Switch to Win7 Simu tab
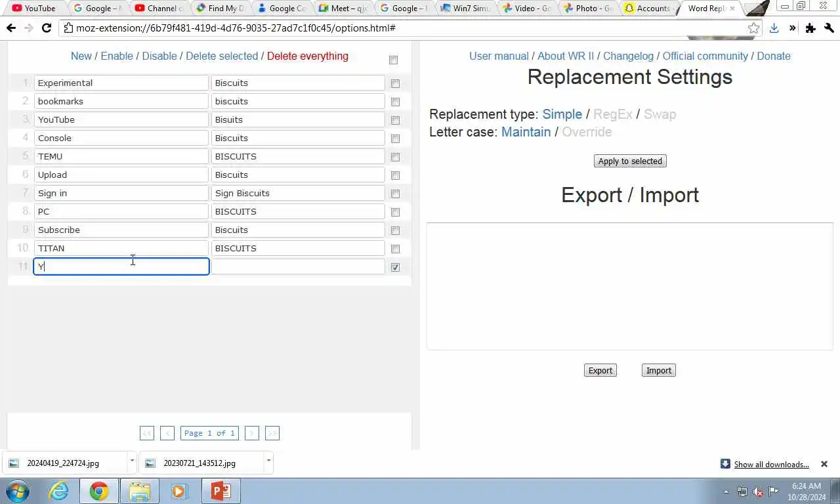 click(x=466, y=9)
